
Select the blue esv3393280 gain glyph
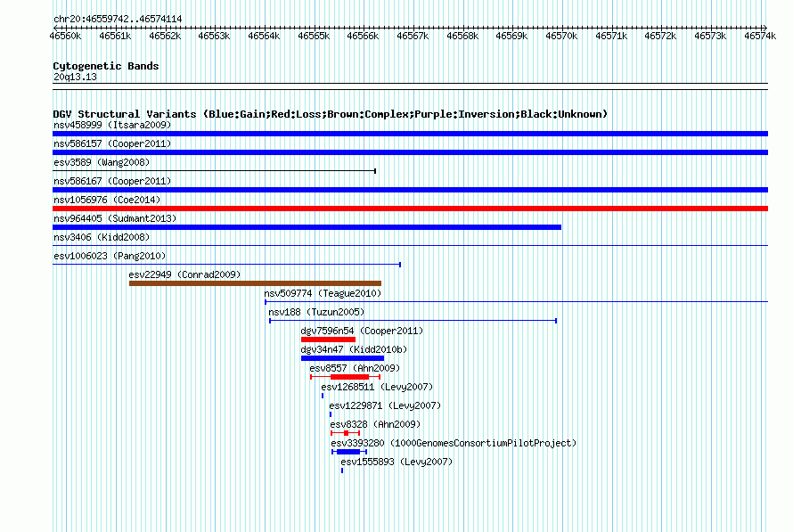point(349,452)
